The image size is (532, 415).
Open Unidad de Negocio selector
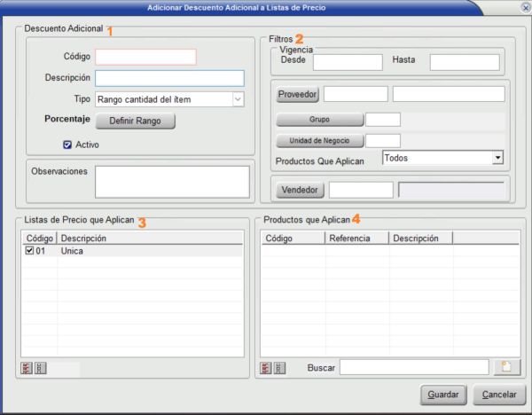click(320, 140)
